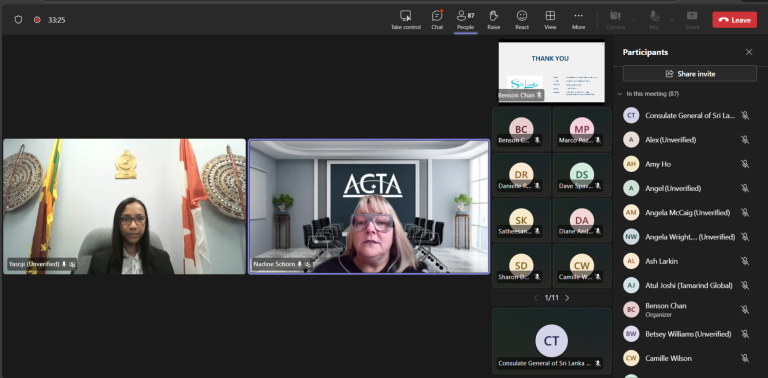Select the SD Sharon participant tile
The width and height of the screenshot is (768, 378).
click(x=521, y=266)
